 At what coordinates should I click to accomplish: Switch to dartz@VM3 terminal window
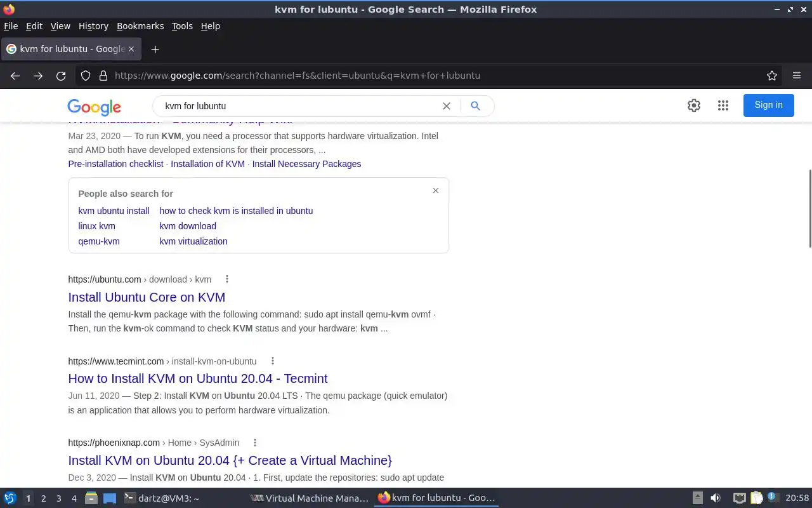(183, 498)
